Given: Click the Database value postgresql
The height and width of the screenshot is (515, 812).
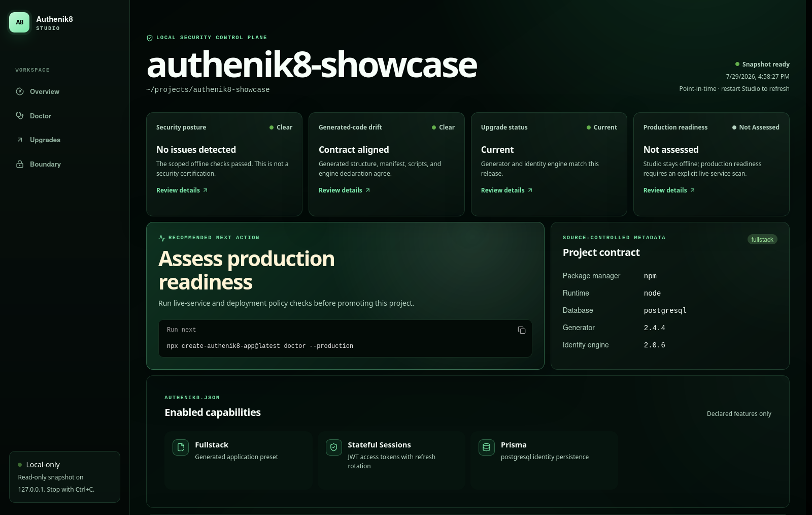Looking at the screenshot, I should click(665, 311).
